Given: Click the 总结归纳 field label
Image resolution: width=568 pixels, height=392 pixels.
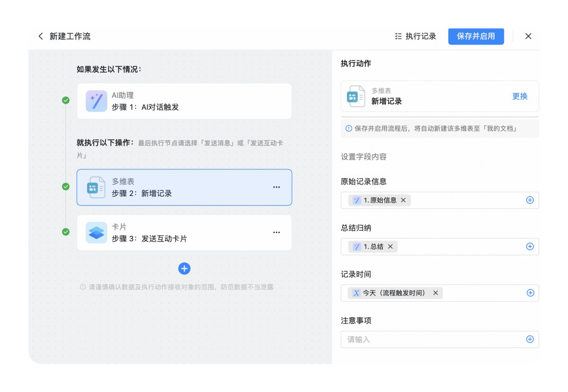Looking at the screenshot, I should coord(356,228).
